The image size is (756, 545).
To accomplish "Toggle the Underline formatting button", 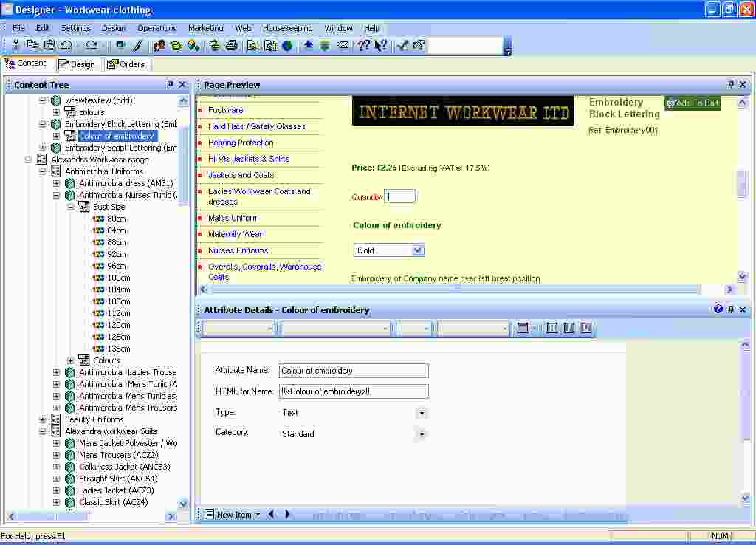I will [586, 329].
